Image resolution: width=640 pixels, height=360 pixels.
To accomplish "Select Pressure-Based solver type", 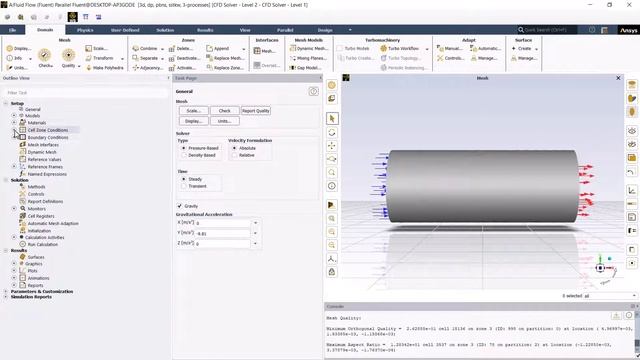I will coord(184,148).
